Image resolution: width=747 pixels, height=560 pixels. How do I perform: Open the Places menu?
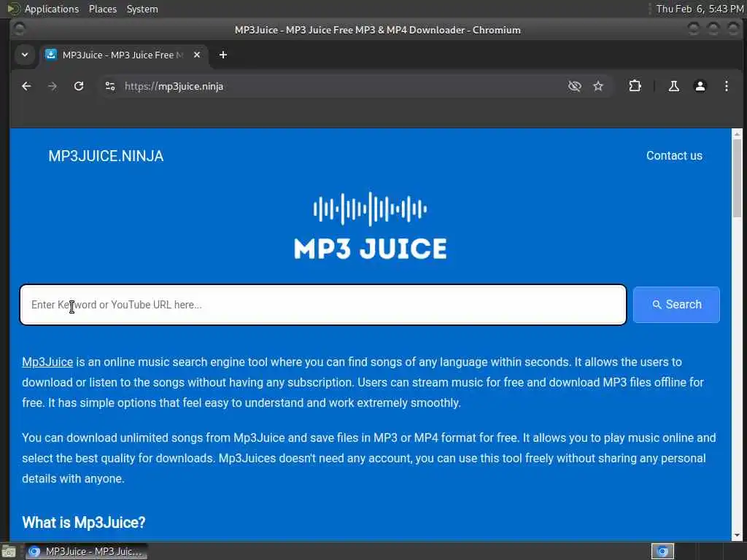point(102,9)
